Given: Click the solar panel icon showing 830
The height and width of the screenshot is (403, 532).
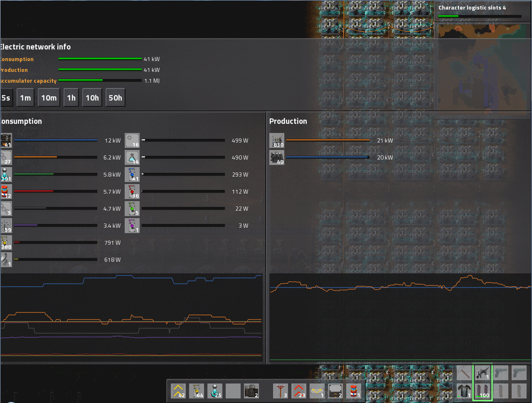Looking at the screenshot, I should (276, 140).
